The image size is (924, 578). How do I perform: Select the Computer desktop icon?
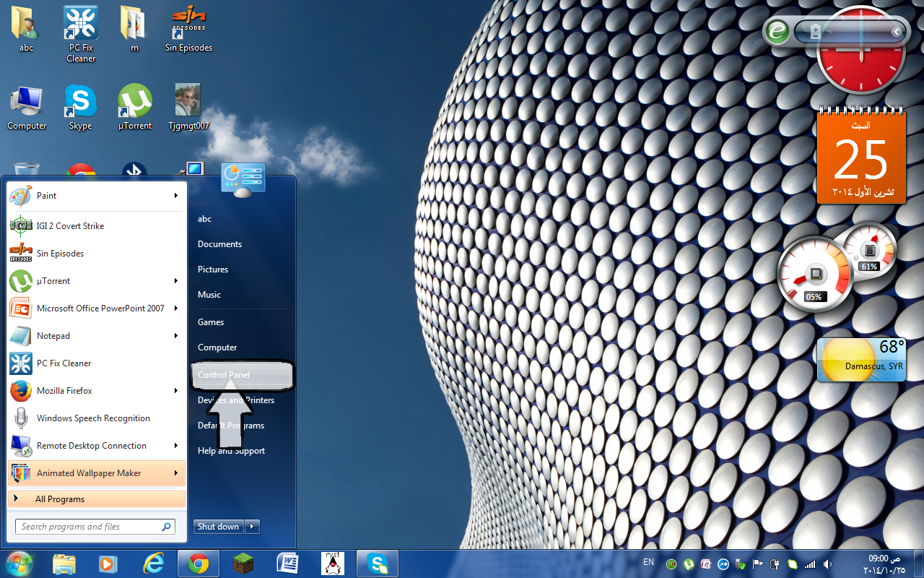pyautogui.click(x=27, y=108)
